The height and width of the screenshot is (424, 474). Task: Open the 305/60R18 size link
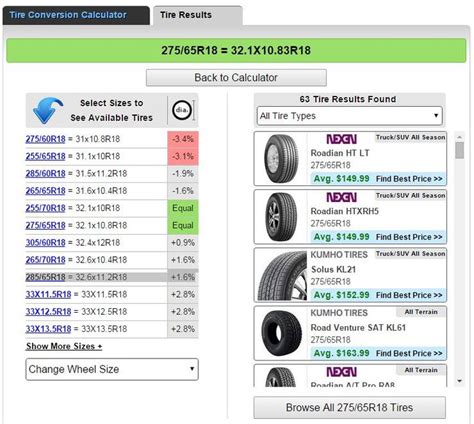click(x=45, y=243)
